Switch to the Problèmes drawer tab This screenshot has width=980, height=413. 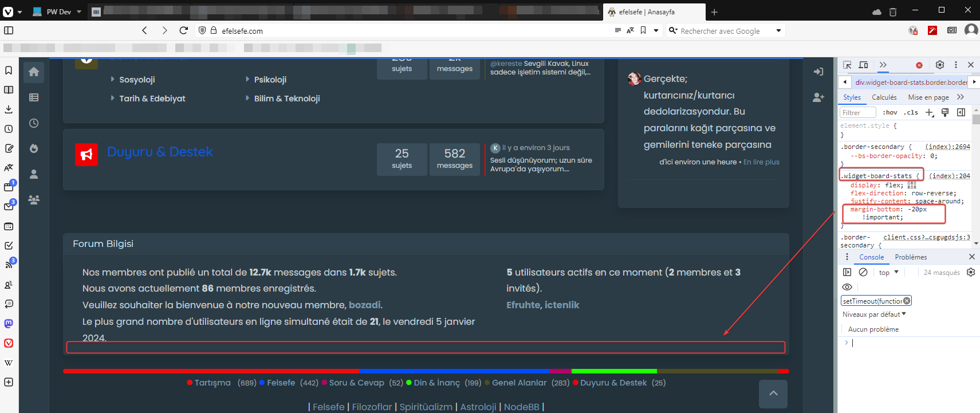pyautogui.click(x=911, y=257)
